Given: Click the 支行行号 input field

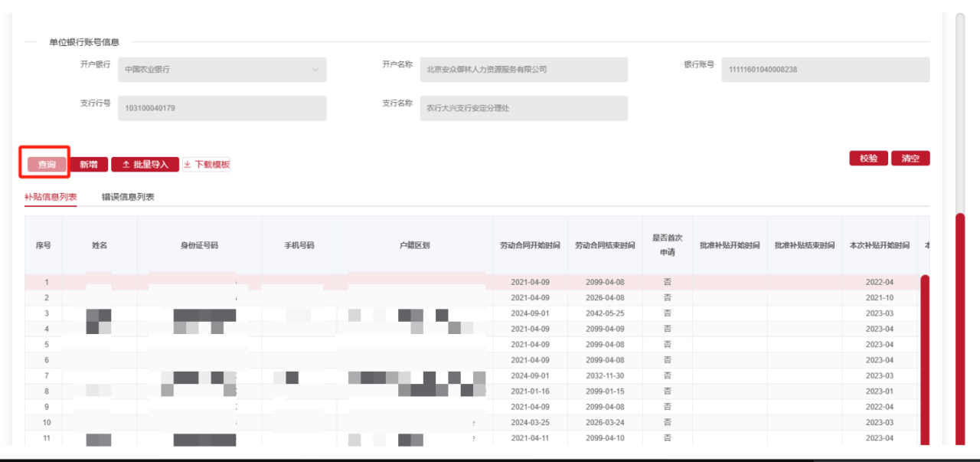Looking at the screenshot, I should click(x=222, y=108).
